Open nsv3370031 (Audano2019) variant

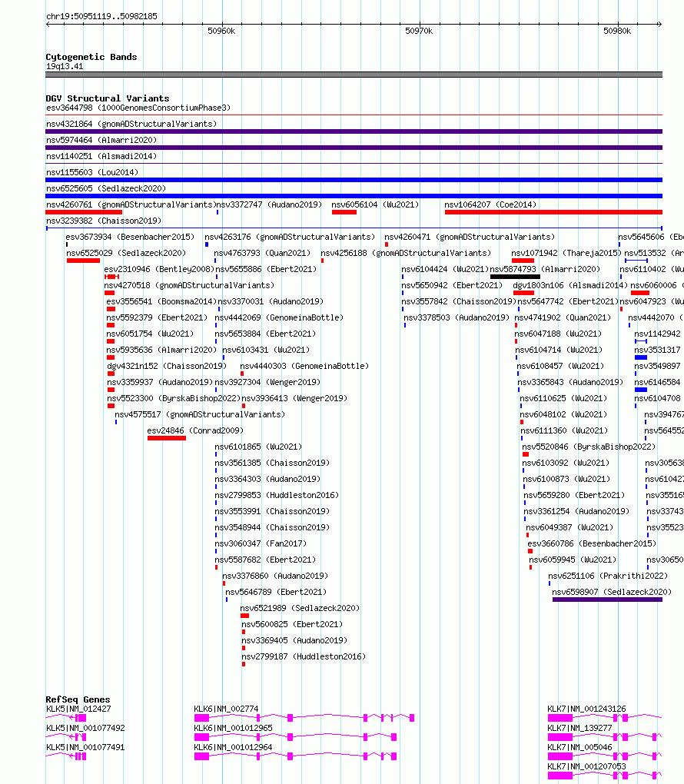[271, 301]
